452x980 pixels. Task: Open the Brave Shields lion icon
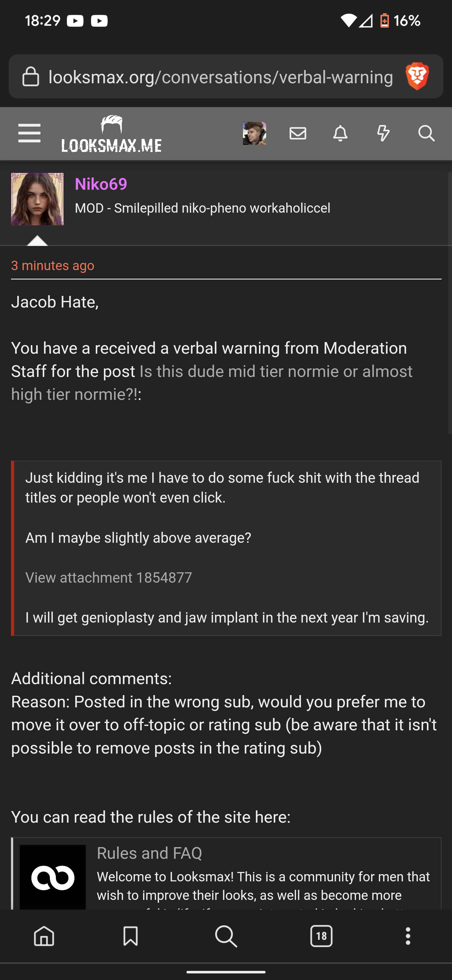pos(417,76)
